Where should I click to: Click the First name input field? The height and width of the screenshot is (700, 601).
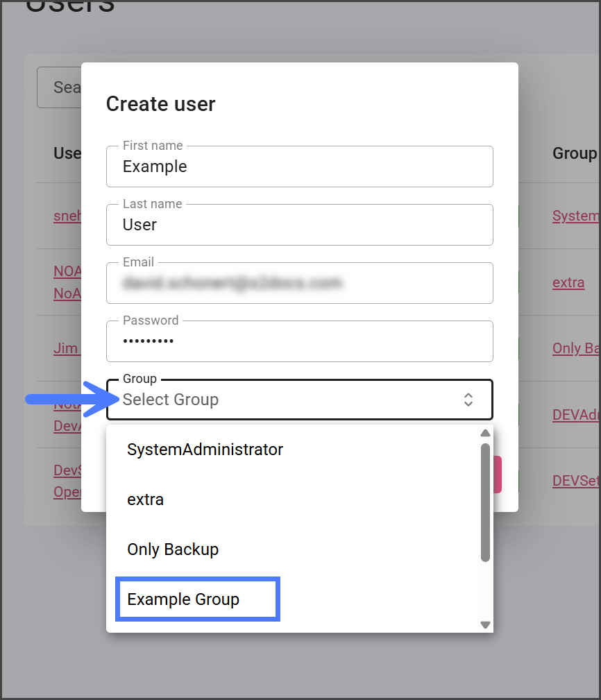point(299,167)
